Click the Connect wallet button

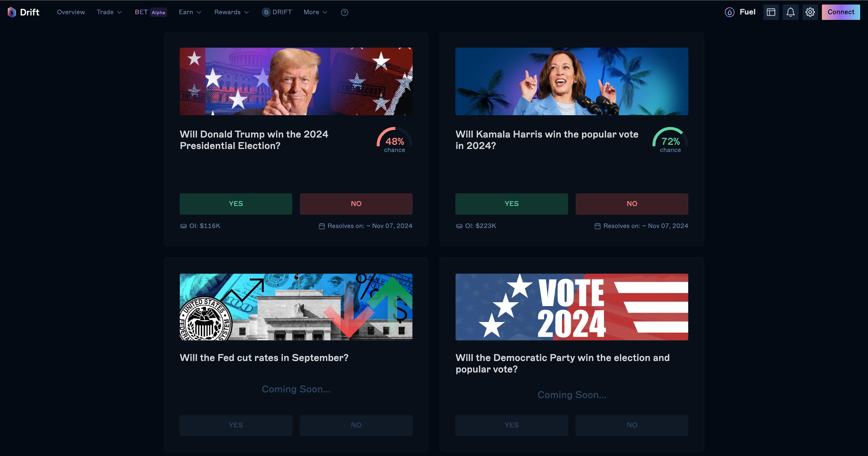[841, 12]
